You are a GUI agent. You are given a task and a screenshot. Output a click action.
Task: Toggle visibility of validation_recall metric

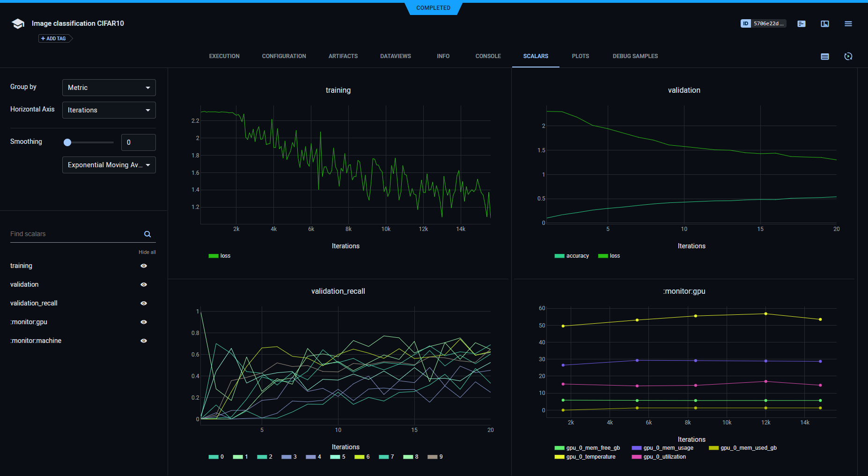click(144, 304)
